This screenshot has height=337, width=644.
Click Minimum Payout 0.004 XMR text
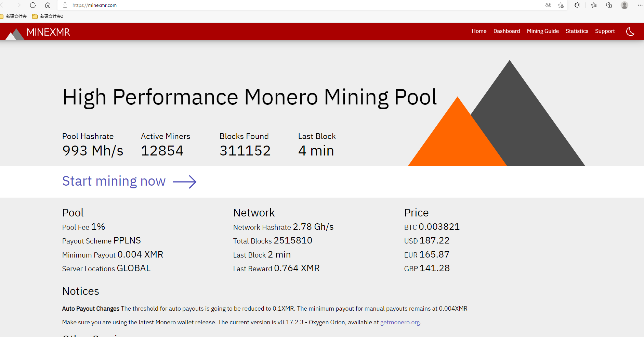point(113,255)
